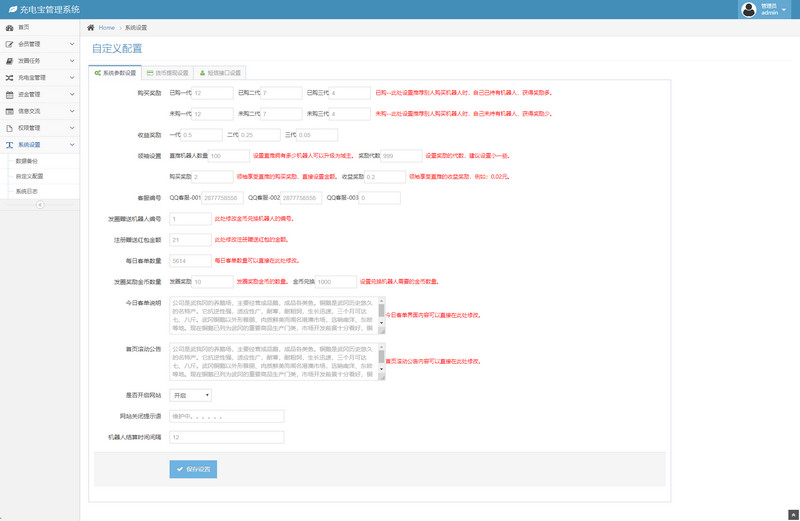The image size is (800, 521).
Task: Click the book icon for 发圈任务
Action: (x=9, y=61)
